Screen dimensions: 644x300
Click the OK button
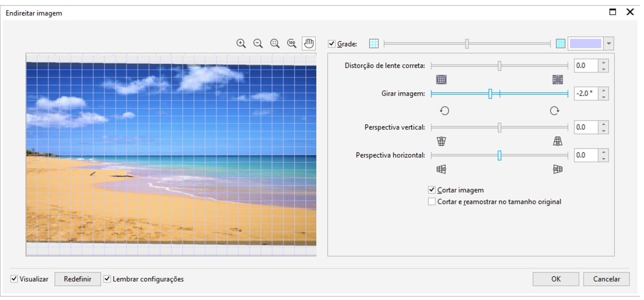(x=556, y=279)
